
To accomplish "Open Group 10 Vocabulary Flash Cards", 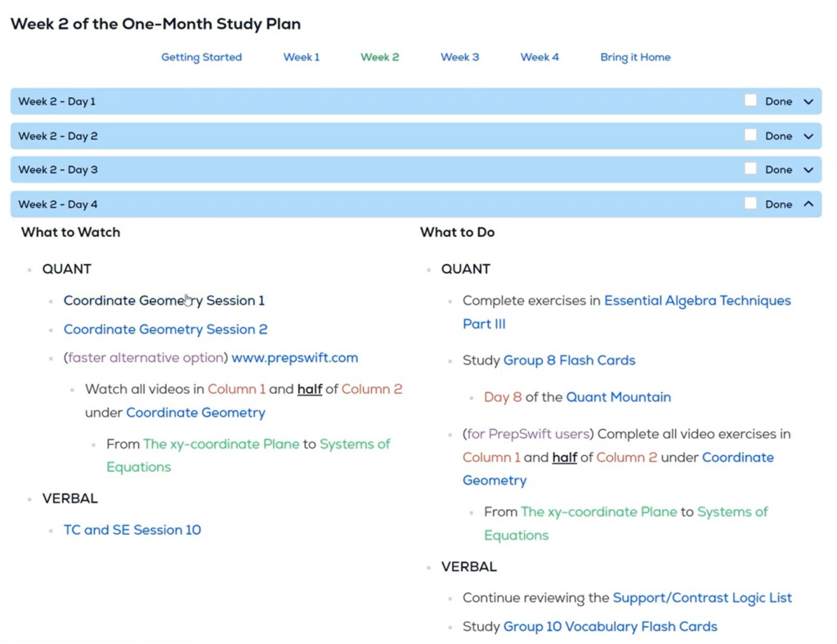I will (x=610, y=627).
